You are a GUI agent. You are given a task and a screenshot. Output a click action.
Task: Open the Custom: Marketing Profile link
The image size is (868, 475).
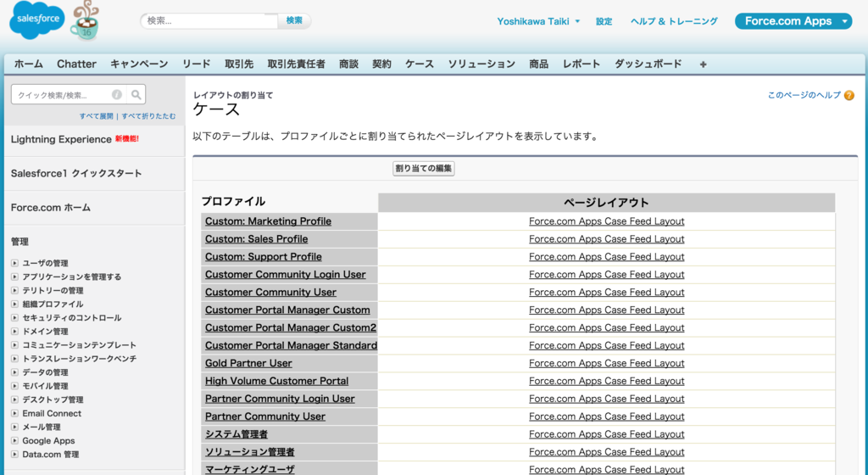(268, 221)
